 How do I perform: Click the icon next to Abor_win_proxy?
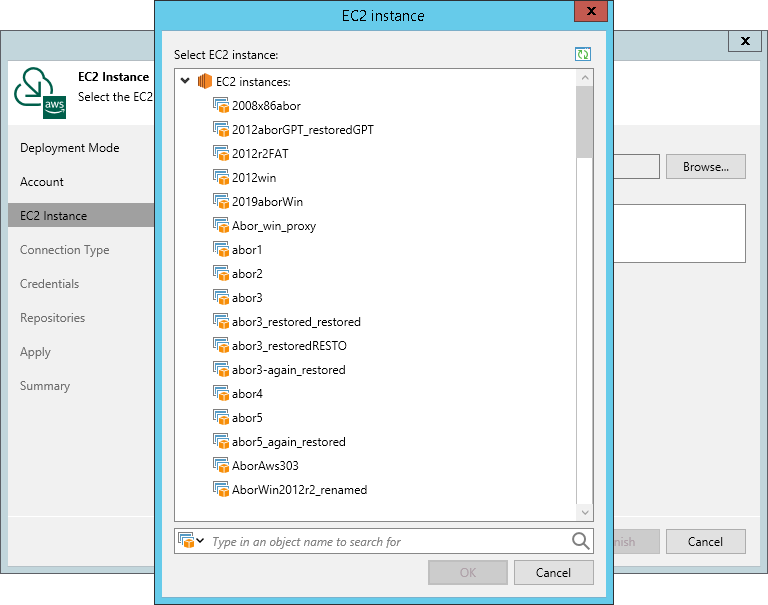(x=221, y=225)
